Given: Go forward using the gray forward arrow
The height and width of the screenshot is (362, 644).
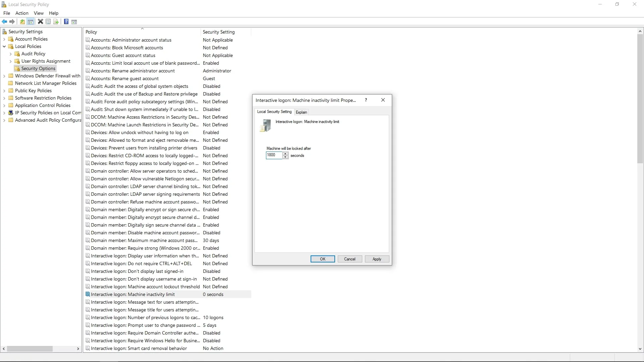Looking at the screenshot, I should click(x=12, y=22).
